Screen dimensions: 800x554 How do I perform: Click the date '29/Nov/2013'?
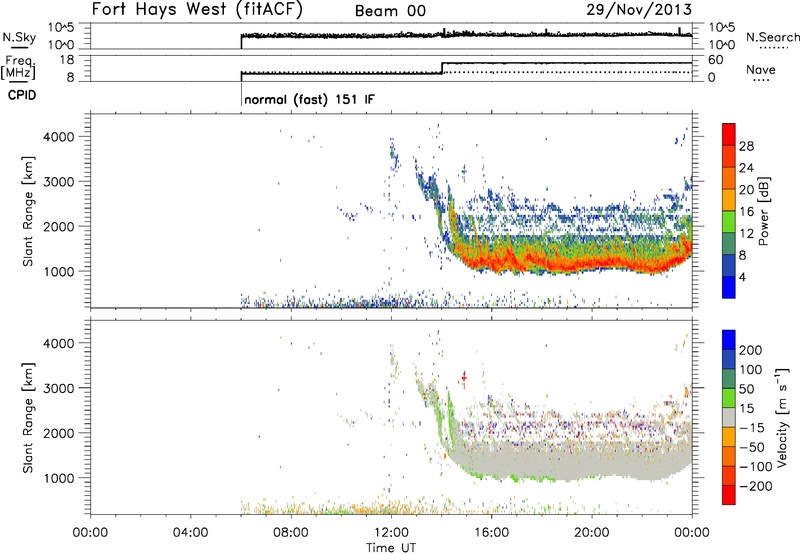[639, 9]
